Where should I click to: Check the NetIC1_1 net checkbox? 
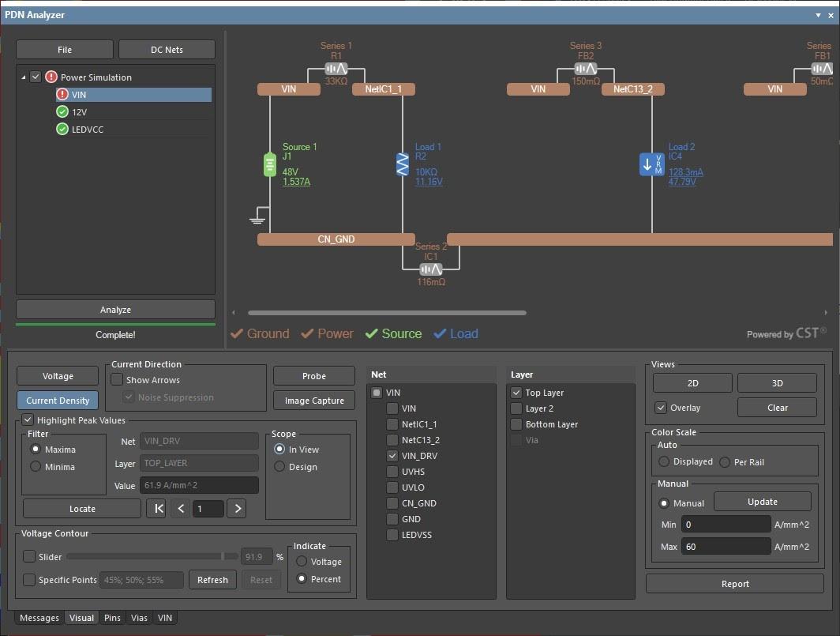pyautogui.click(x=392, y=424)
